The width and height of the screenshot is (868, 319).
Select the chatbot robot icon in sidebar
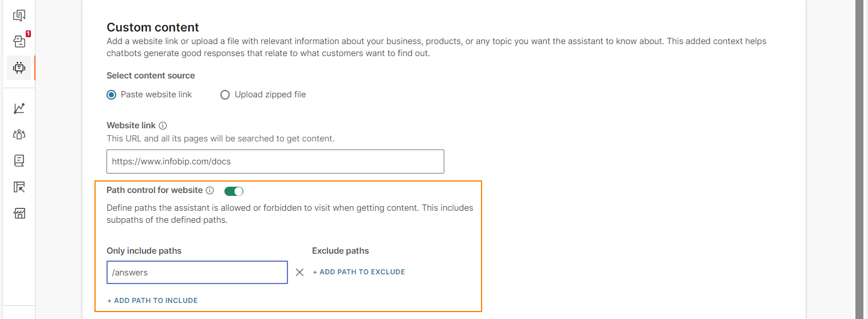pos(19,68)
